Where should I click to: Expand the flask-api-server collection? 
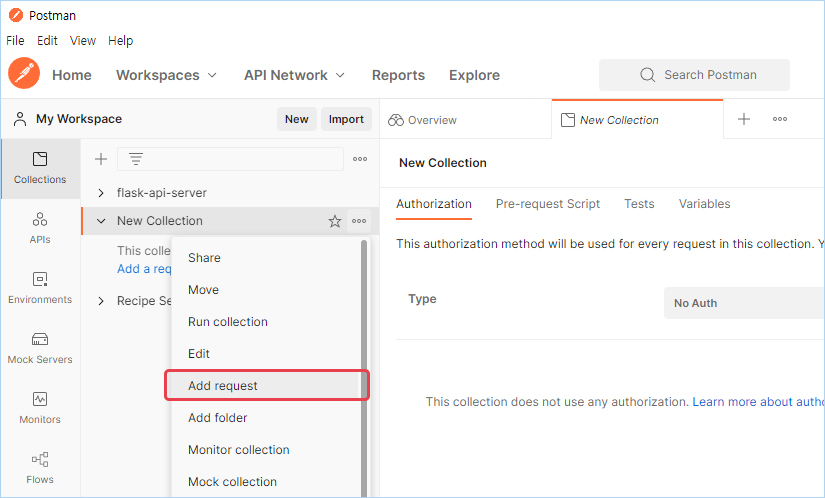click(100, 193)
